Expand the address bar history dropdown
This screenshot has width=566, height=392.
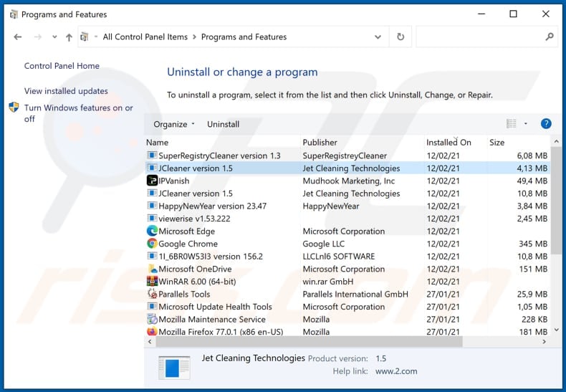click(x=378, y=37)
